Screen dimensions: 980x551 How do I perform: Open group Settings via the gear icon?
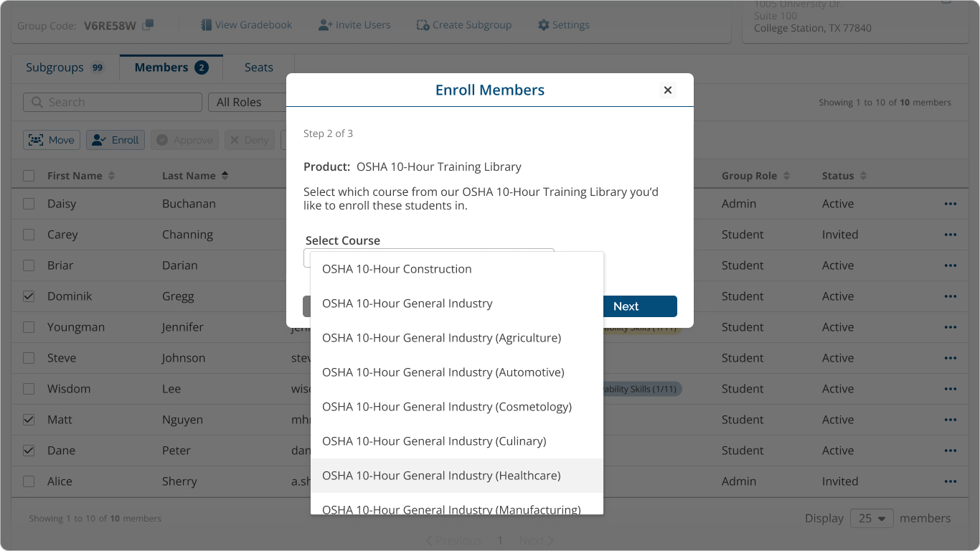[x=542, y=24]
